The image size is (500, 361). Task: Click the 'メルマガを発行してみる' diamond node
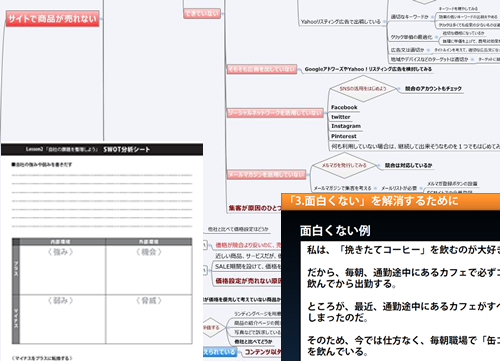pos(344,165)
